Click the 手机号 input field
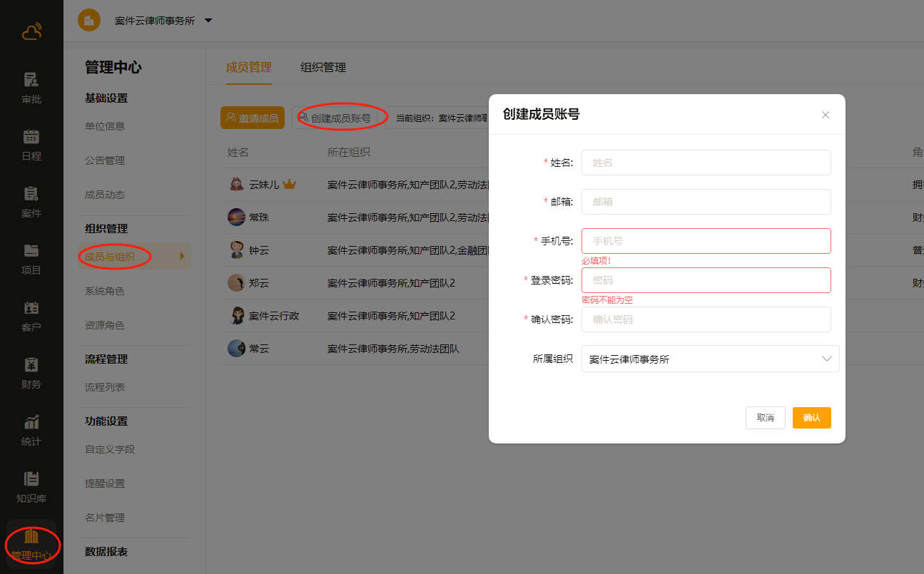 click(x=706, y=241)
